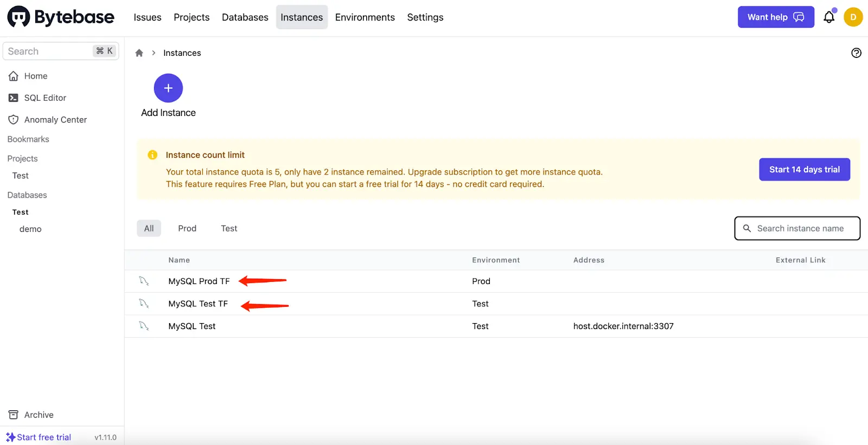Open the Issues menu
868x445 pixels.
pos(148,17)
